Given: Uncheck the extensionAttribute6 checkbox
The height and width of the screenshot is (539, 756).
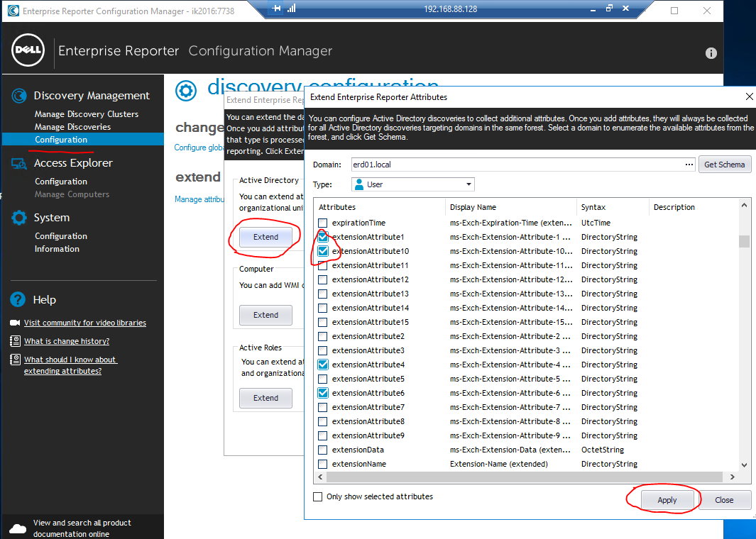Looking at the screenshot, I should [x=322, y=393].
